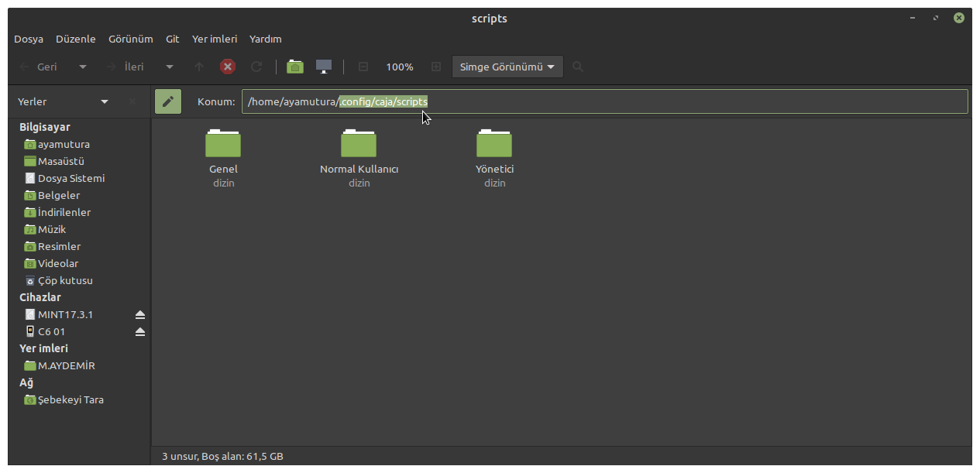Click the zoom in plus icon
980x473 pixels.
[x=436, y=67]
